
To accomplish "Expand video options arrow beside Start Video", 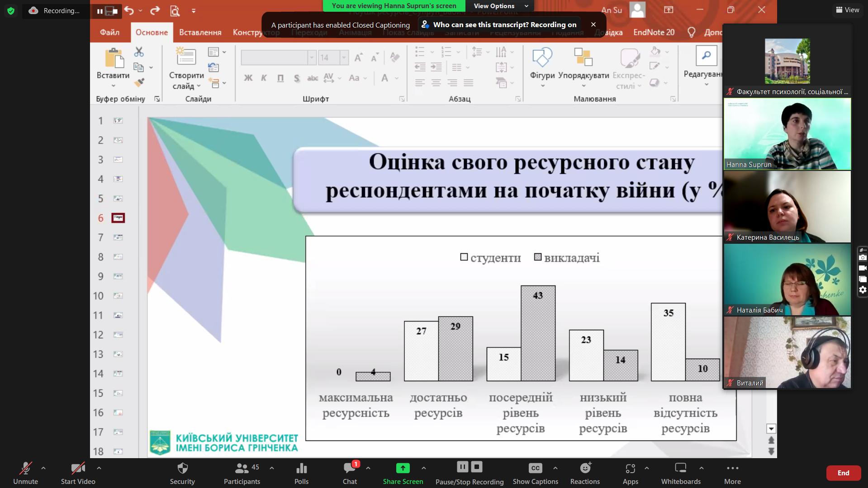I will coord(99,468).
